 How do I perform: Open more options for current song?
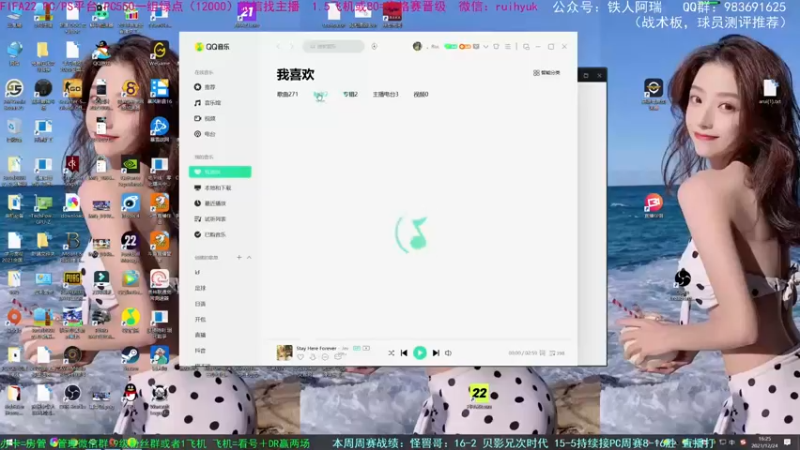tap(325, 357)
